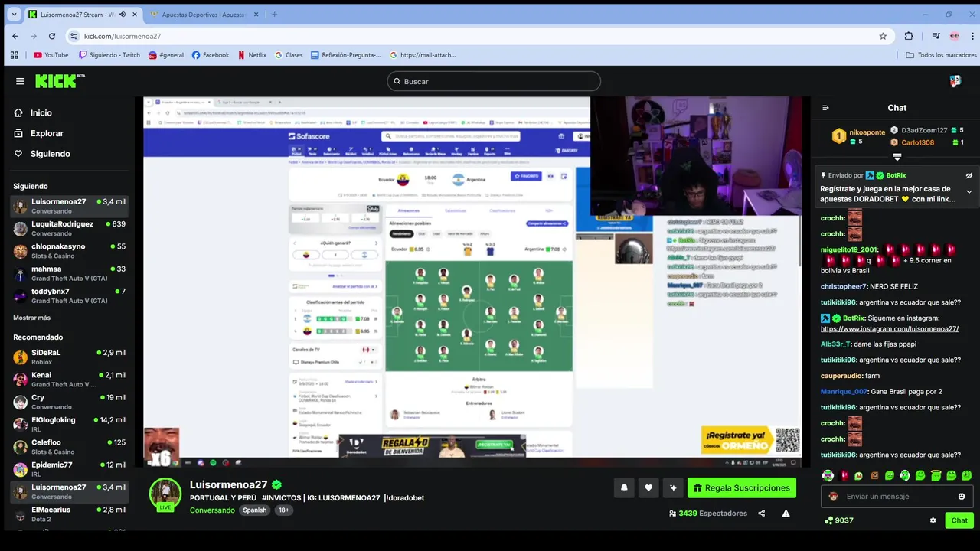This screenshot has width=980, height=551.
Task: Open a new Chrome tab
Action: [x=275, y=14]
